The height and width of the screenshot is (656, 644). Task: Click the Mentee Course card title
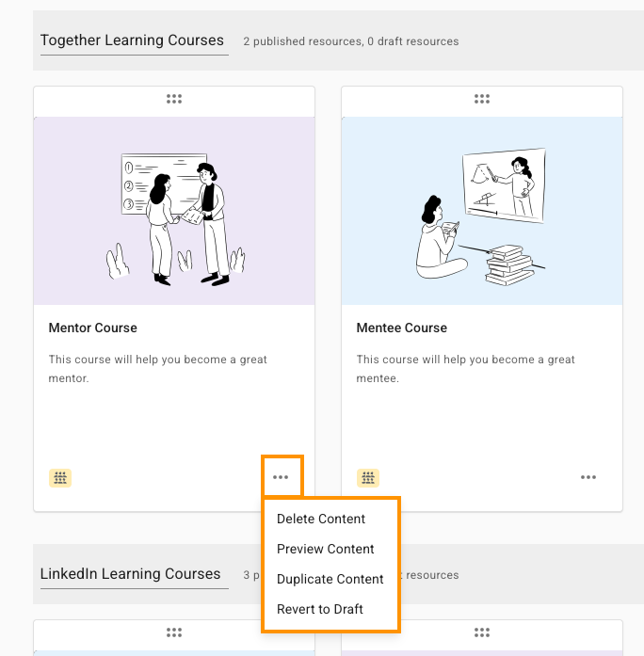(402, 328)
